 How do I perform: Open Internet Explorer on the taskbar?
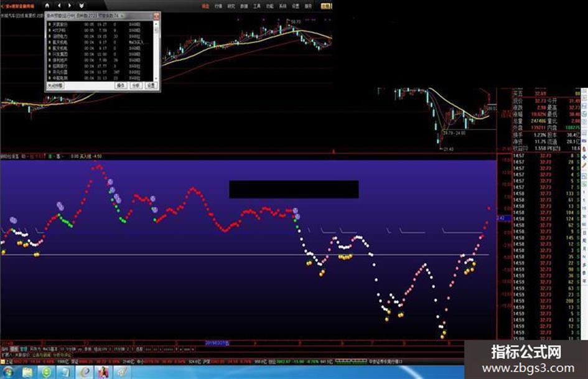click(x=85, y=372)
